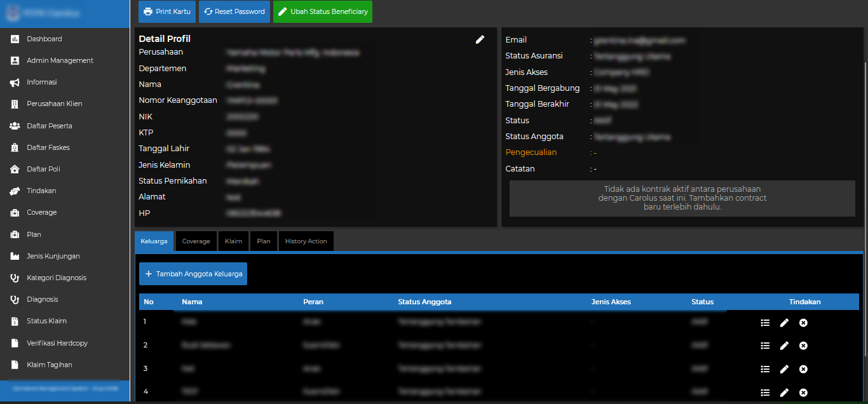
Task: Select the History Action tab
Action: (x=306, y=241)
